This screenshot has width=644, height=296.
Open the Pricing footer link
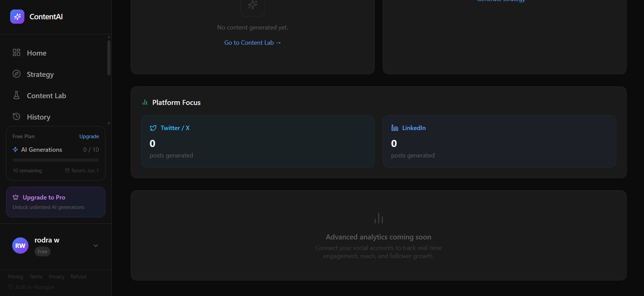pos(16,276)
